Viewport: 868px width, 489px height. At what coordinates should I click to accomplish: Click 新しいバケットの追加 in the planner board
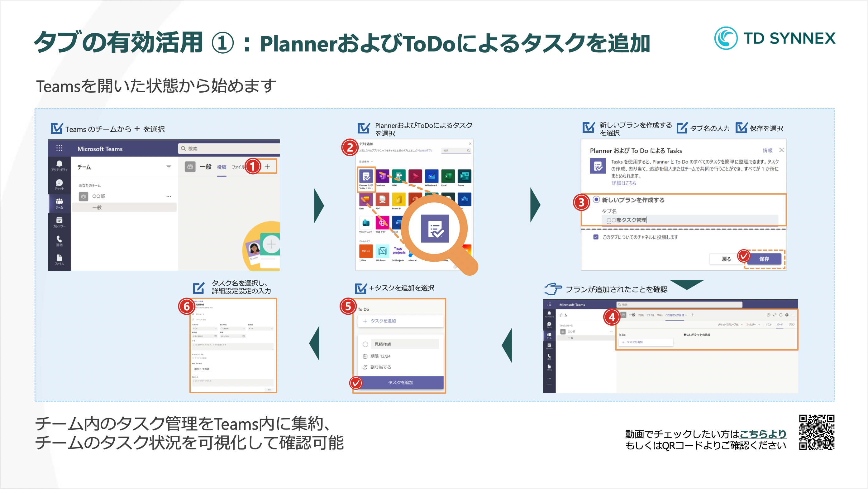click(x=697, y=335)
